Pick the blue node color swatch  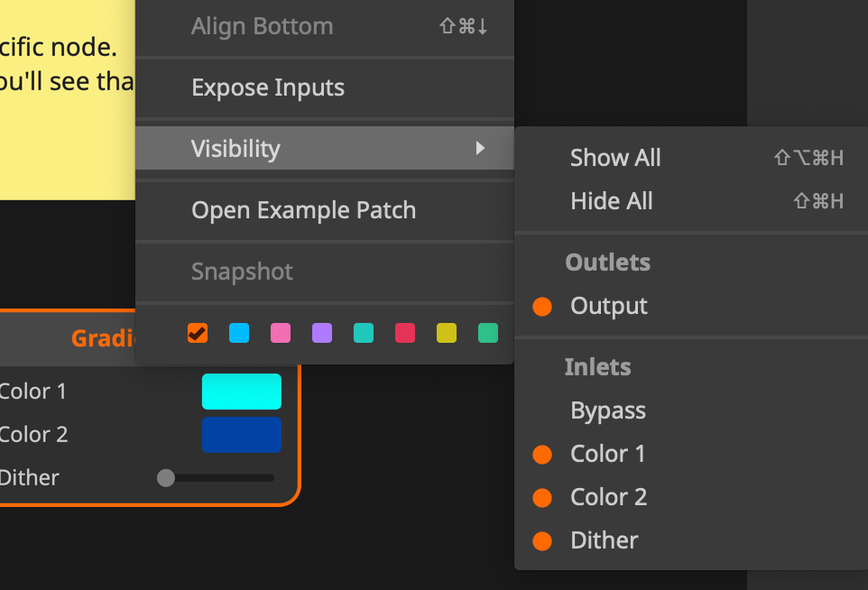click(x=239, y=334)
